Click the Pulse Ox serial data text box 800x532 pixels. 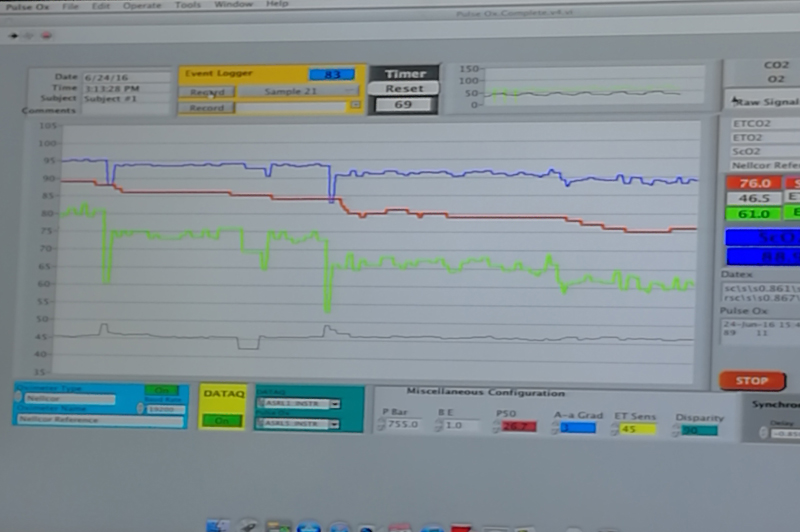761,331
